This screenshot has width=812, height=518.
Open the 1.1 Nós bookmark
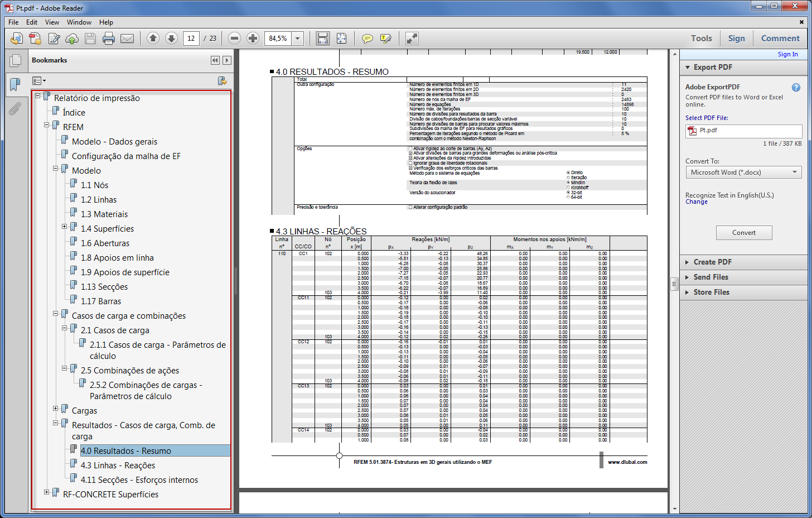click(x=95, y=185)
